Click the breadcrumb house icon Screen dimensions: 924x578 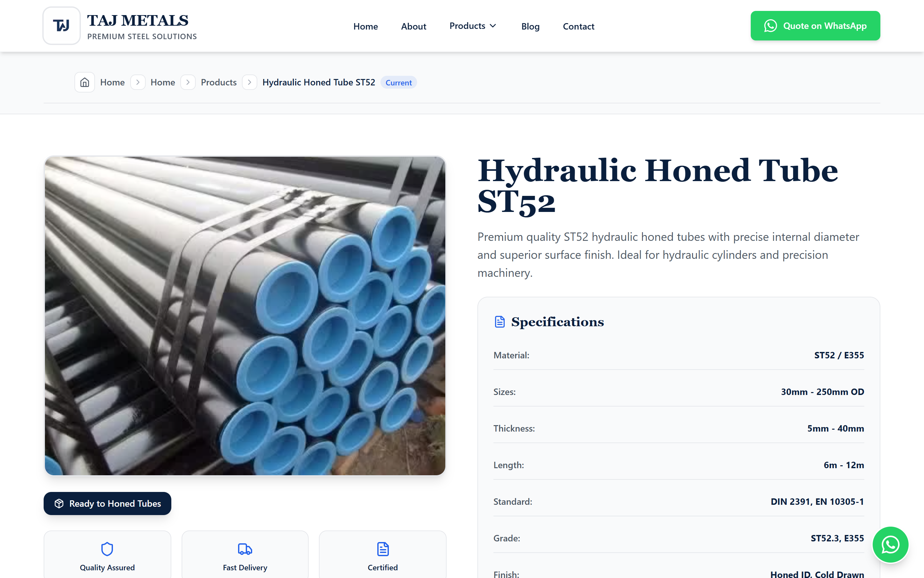point(85,83)
